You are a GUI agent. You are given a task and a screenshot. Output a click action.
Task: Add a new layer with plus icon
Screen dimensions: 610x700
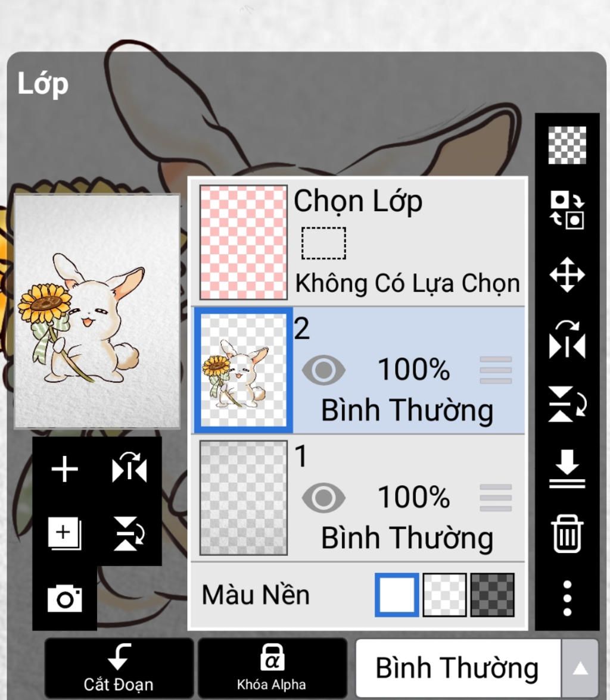point(64,469)
